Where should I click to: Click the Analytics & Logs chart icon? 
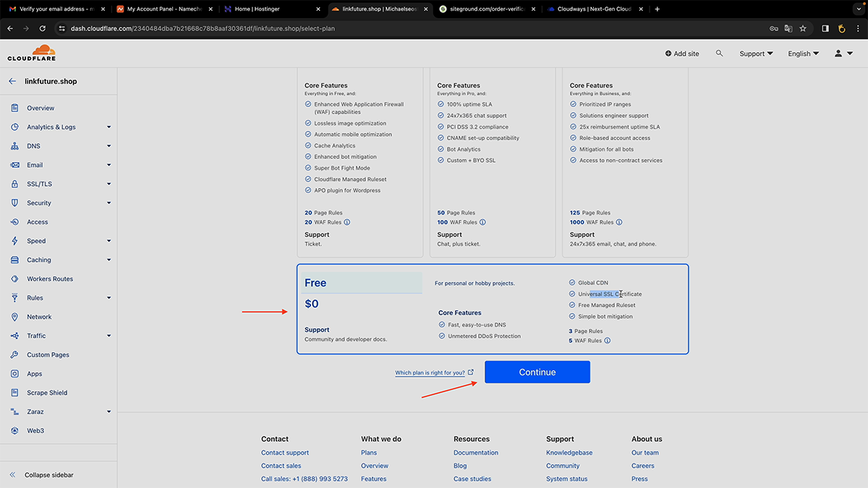14,127
